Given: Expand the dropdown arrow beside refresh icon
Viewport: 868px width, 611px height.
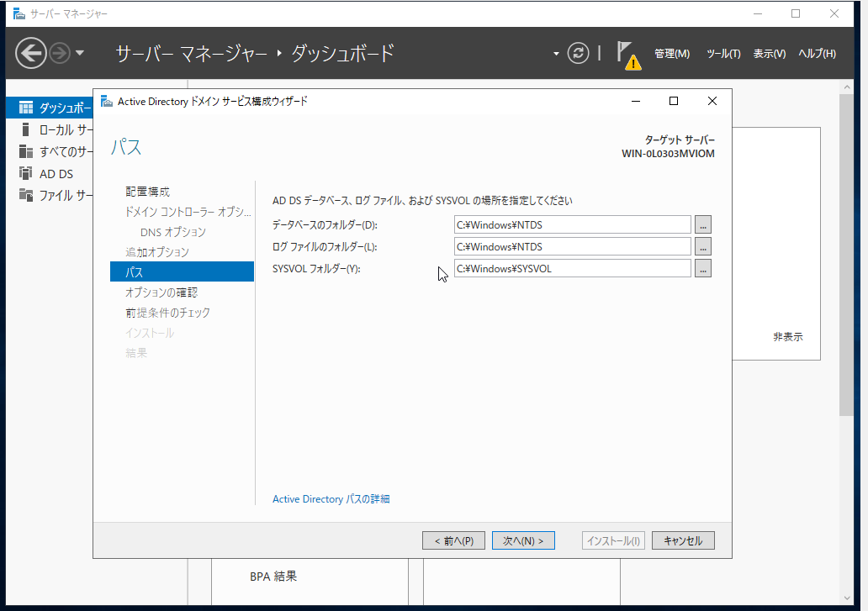Looking at the screenshot, I should point(556,54).
